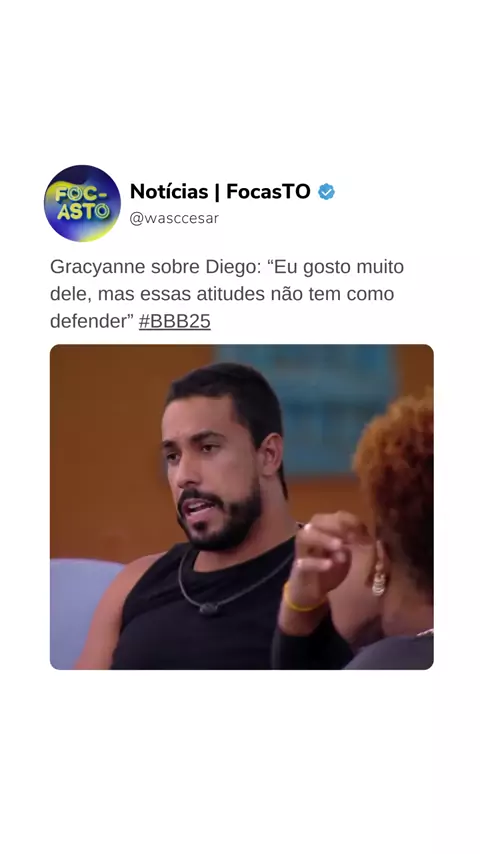Open the attached video frame image
The width and height of the screenshot is (480, 854).
(x=242, y=507)
